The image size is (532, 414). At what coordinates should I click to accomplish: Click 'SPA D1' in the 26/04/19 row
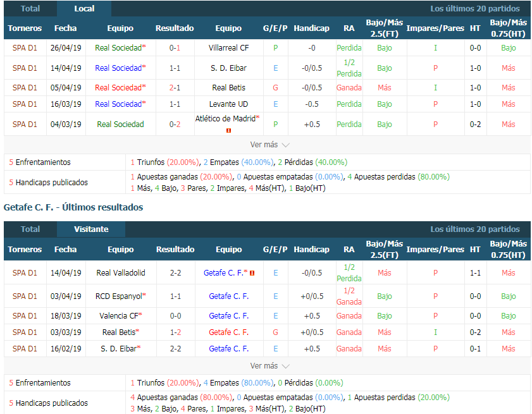[25, 48]
